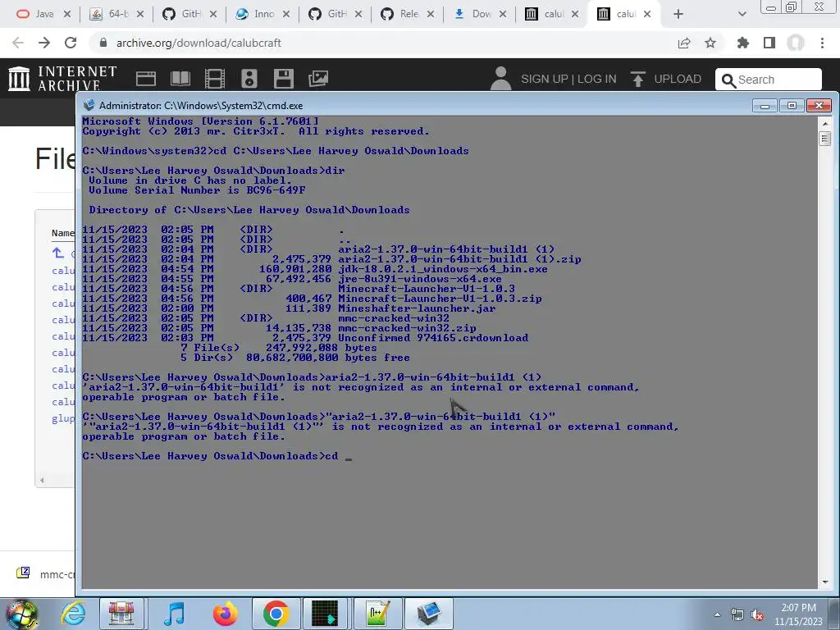Launch Internet Explorer from taskbar
The height and width of the screenshot is (630, 840).
[x=73, y=614]
